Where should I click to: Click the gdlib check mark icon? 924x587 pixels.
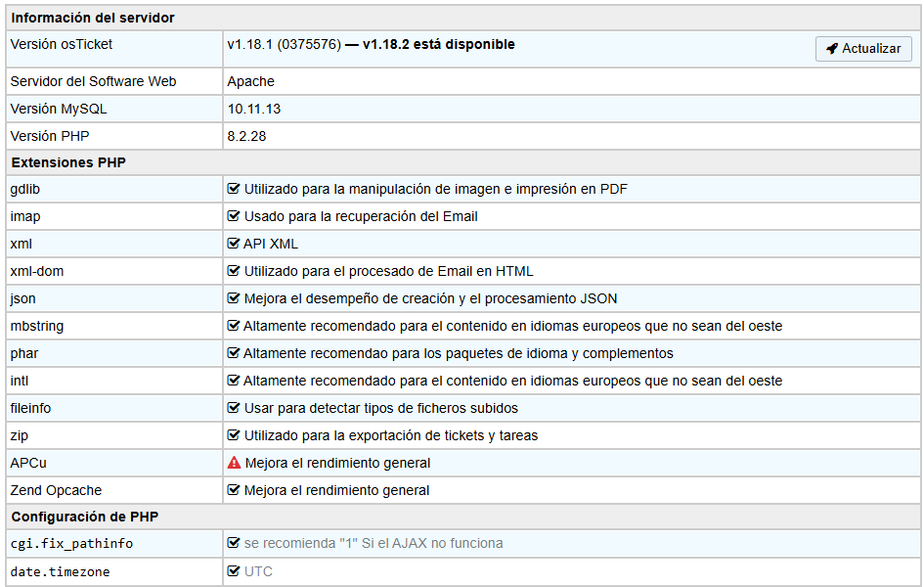point(234,189)
